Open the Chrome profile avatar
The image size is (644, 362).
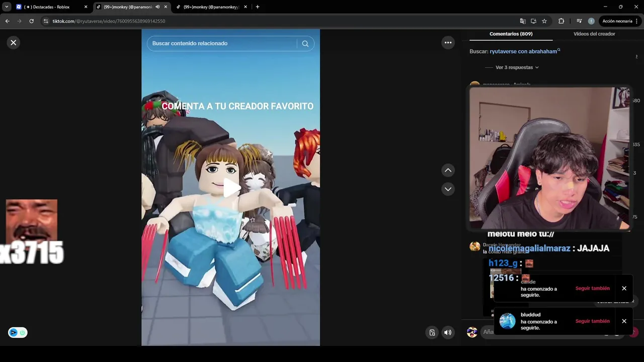click(x=591, y=21)
